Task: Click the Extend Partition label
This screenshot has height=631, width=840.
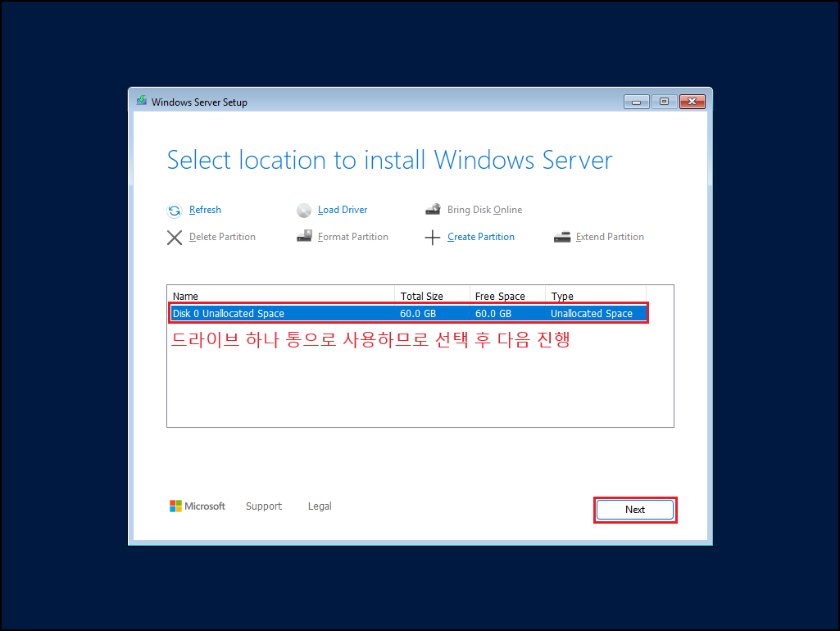Action: (x=610, y=237)
